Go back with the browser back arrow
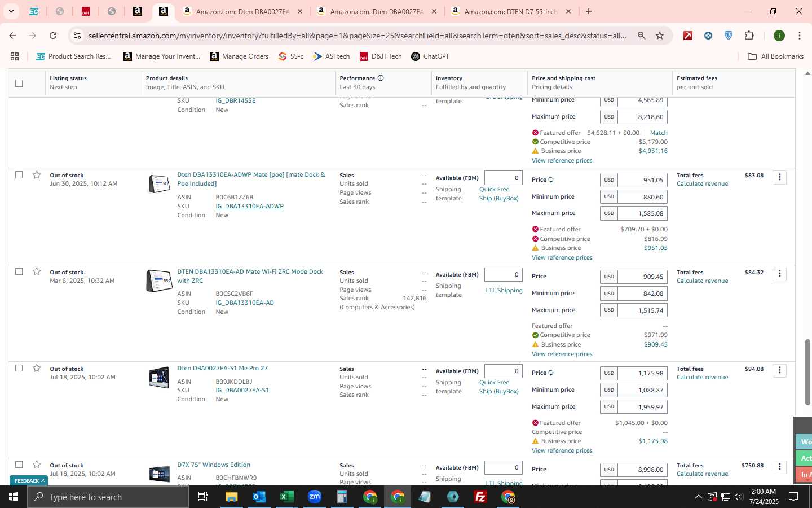Viewport: 812px width, 508px height. pos(12,36)
